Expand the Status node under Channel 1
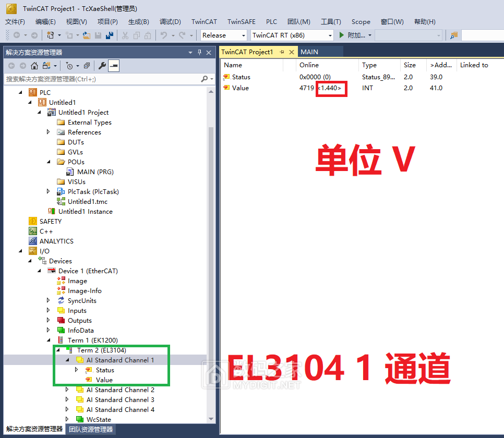Screen dimensions: 504x438 pos(76,370)
